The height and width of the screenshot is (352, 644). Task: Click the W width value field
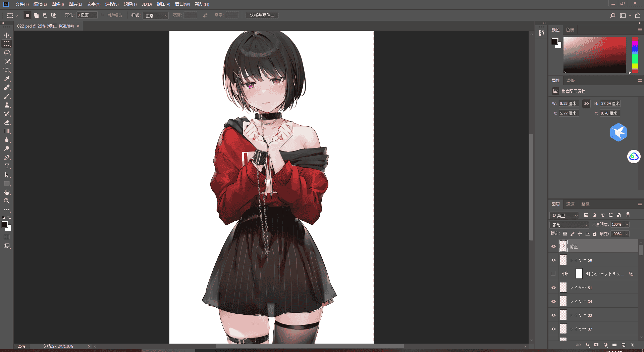point(569,104)
